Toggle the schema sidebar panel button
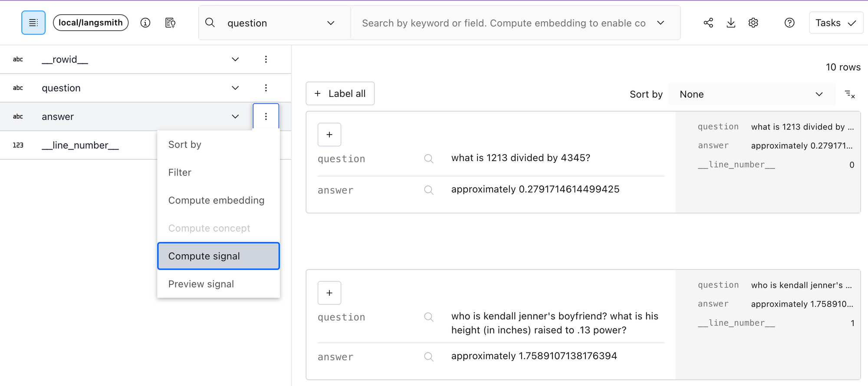868x386 pixels. pos(33,23)
